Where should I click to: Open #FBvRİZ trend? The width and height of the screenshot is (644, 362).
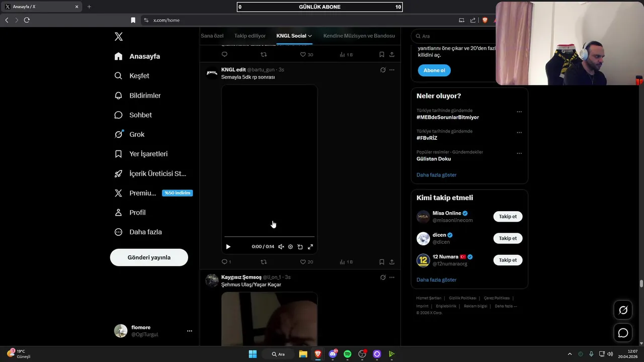click(x=427, y=138)
